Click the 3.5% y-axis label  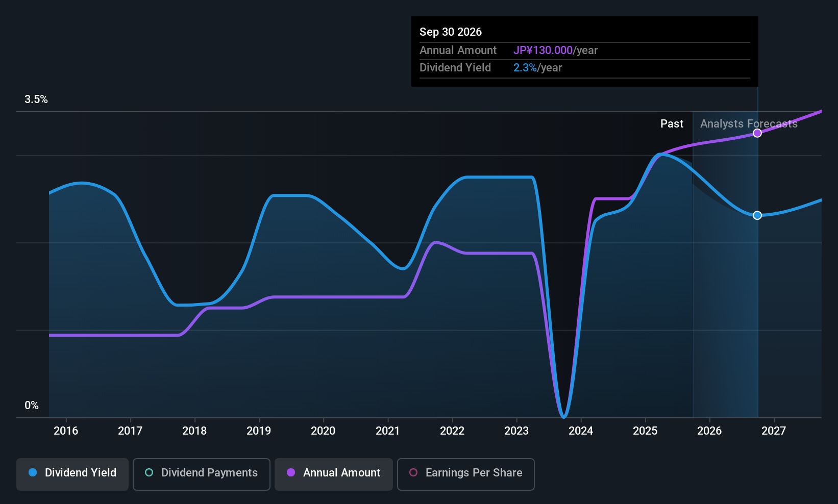coord(36,99)
